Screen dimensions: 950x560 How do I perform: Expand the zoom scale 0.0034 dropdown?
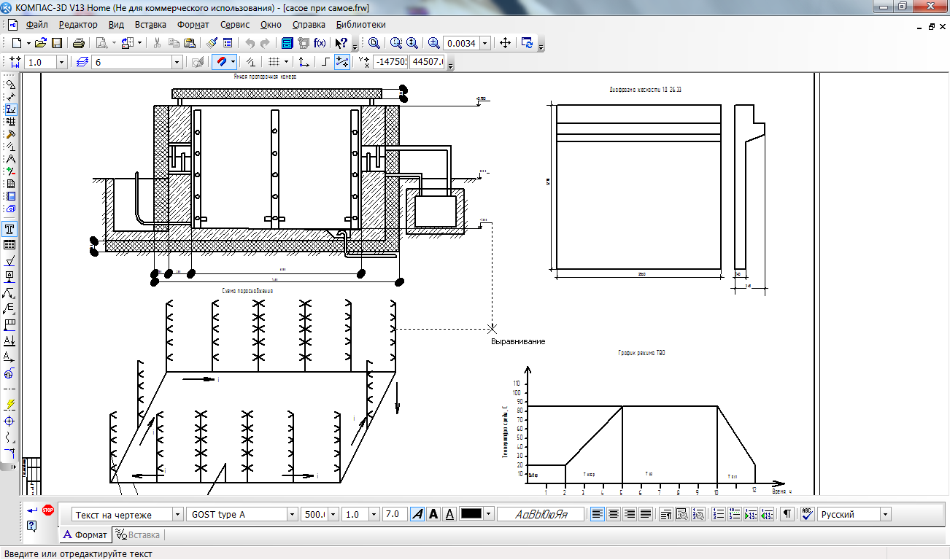[x=486, y=43]
